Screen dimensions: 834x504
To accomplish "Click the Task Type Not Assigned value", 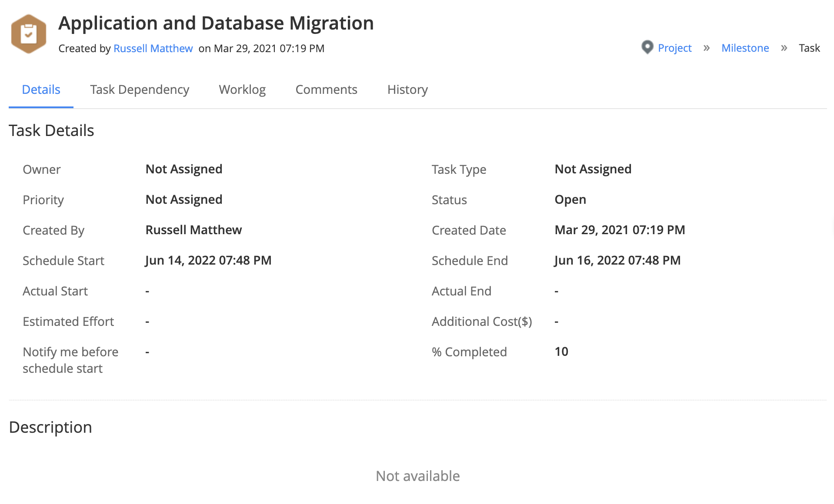I will tap(593, 169).
